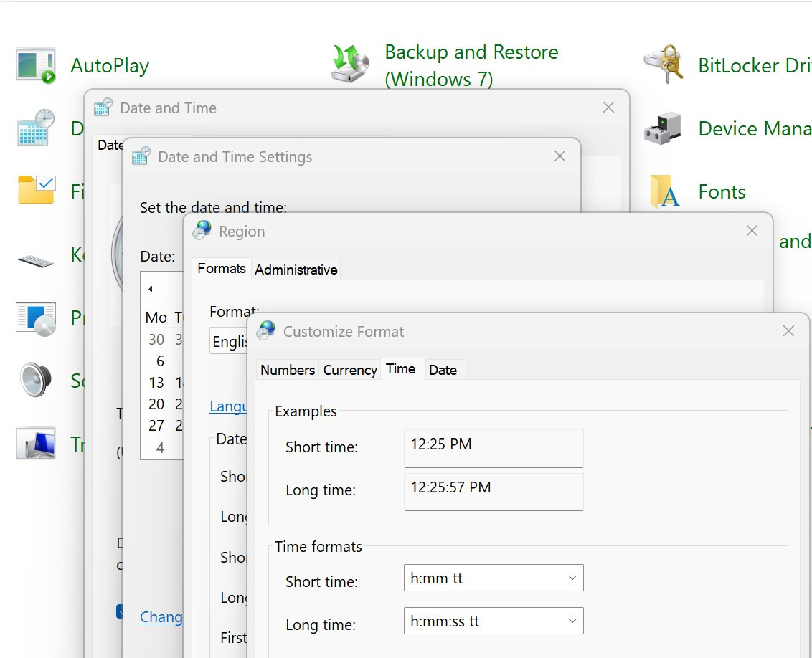Open the BitLocker Drive Encryption text link

tap(755, 66)
